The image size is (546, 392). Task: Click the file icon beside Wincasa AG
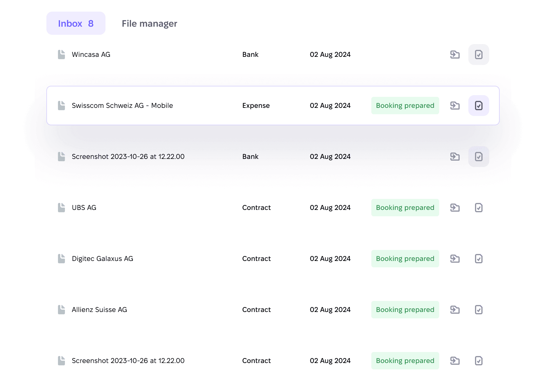pyautogui.click(x=61, y=55)
